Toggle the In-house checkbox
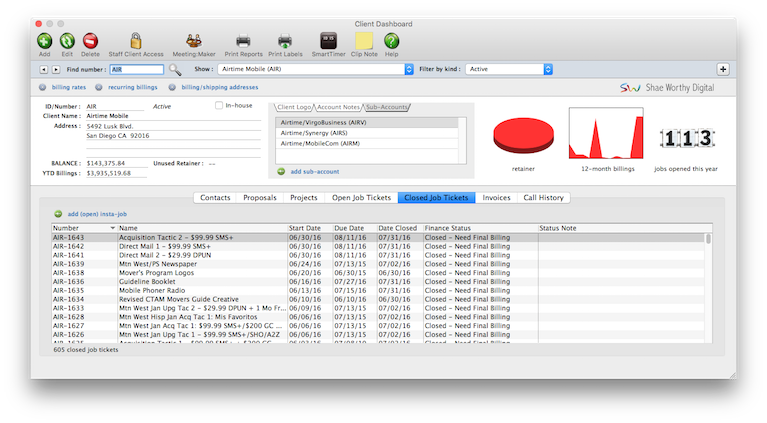The height and width of the screenshot is (423, 767). click(x=220, y=105)
